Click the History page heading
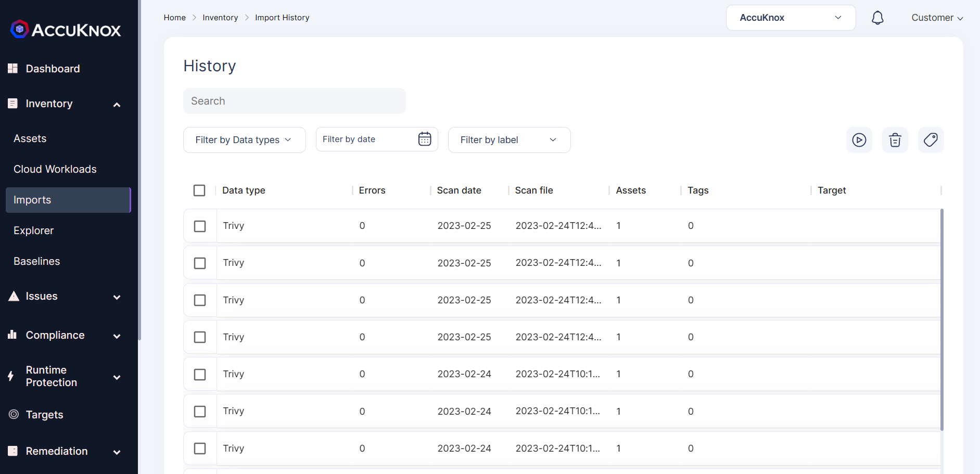Viewport: 980px width, 474px height. (x=210, y=66)
